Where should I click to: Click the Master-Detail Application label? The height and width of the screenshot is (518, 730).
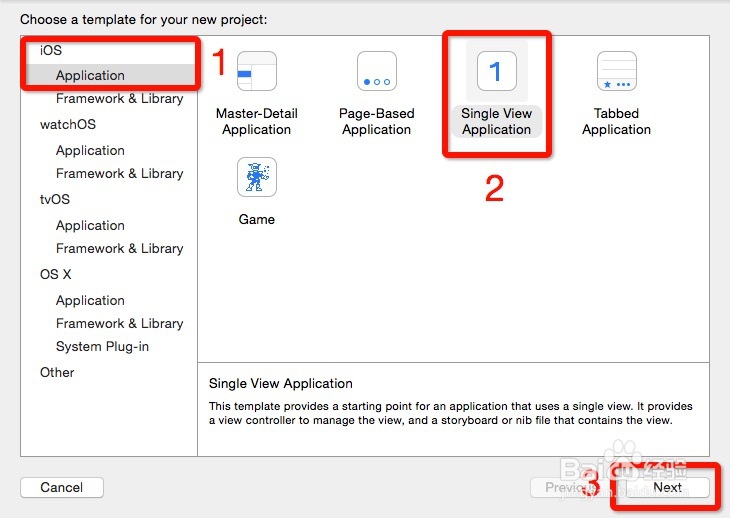(x=257, y=121)
